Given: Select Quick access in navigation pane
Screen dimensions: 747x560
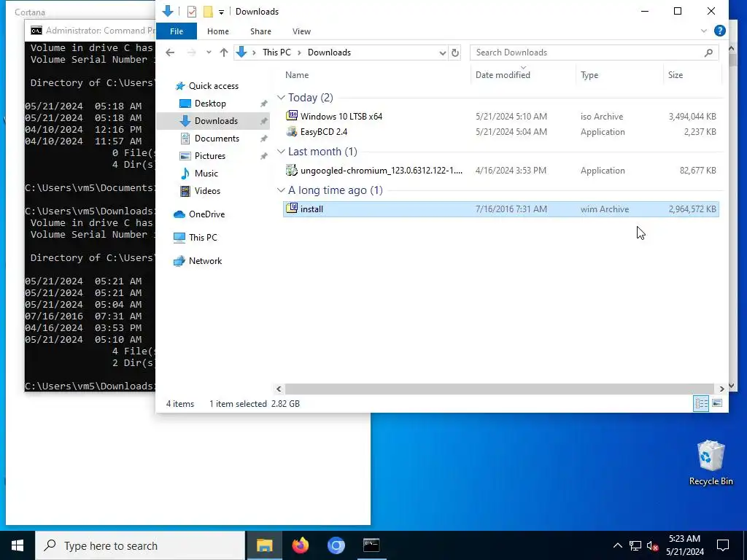Looking at the screenshot, I should tap(214, 86).
